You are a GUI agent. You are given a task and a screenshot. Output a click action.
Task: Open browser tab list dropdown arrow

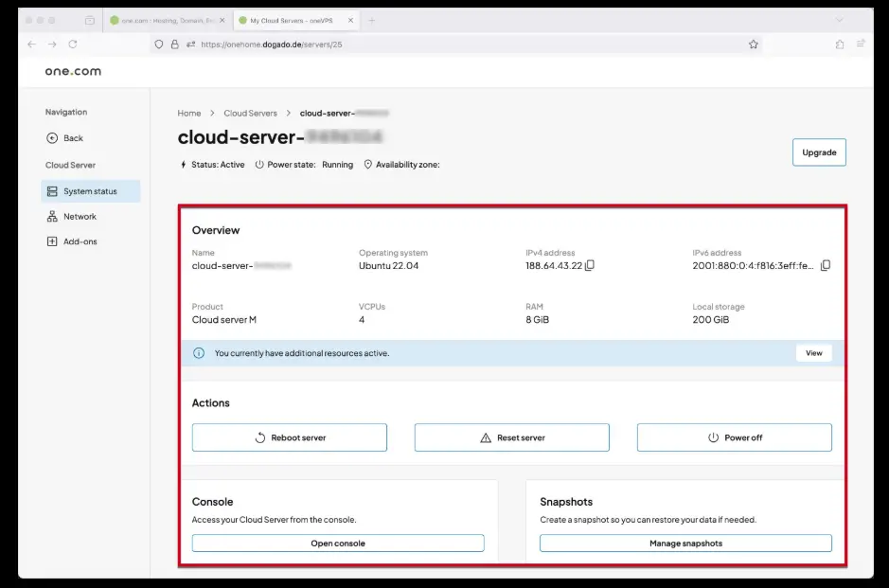coord(839,21)
